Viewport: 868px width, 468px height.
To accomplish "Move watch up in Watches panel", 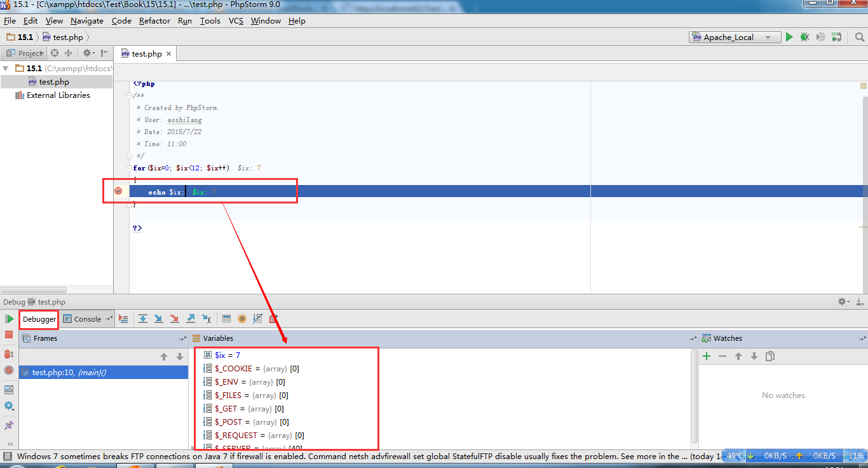I will tap(738, 357).
